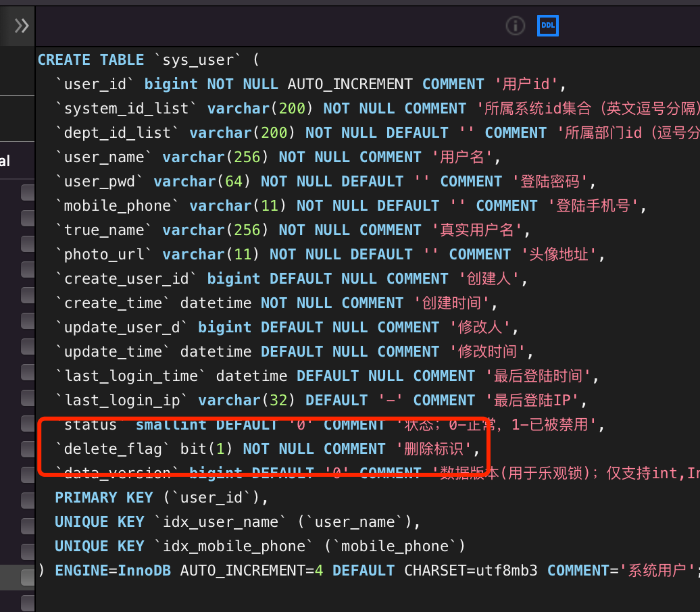Select varchar(32) on the last_login_ip line

pos(247,400)
